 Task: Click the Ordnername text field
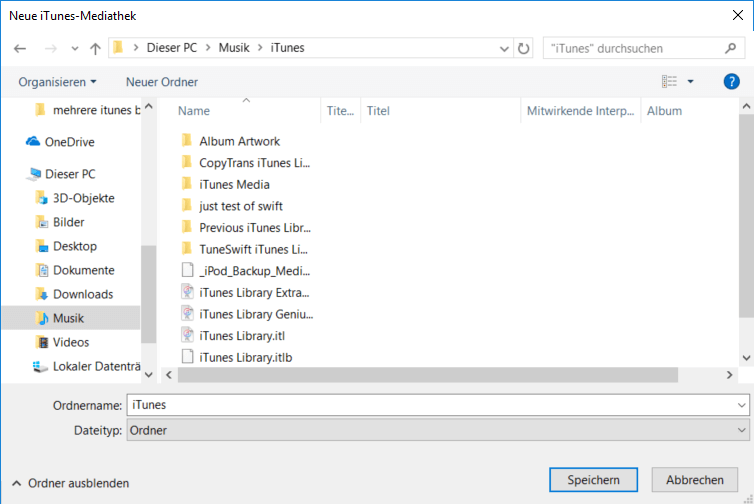[438, 405]
